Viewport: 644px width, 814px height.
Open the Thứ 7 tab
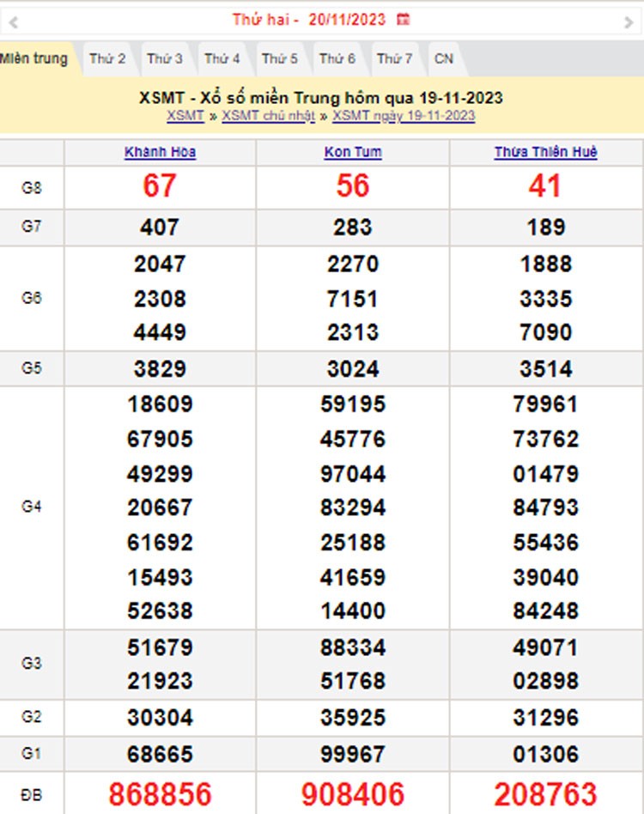pos(395,58)
